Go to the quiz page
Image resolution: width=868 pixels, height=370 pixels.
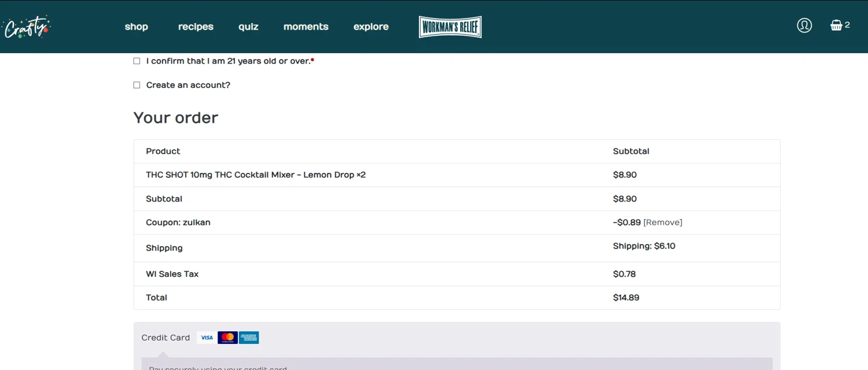click(248, 27)
